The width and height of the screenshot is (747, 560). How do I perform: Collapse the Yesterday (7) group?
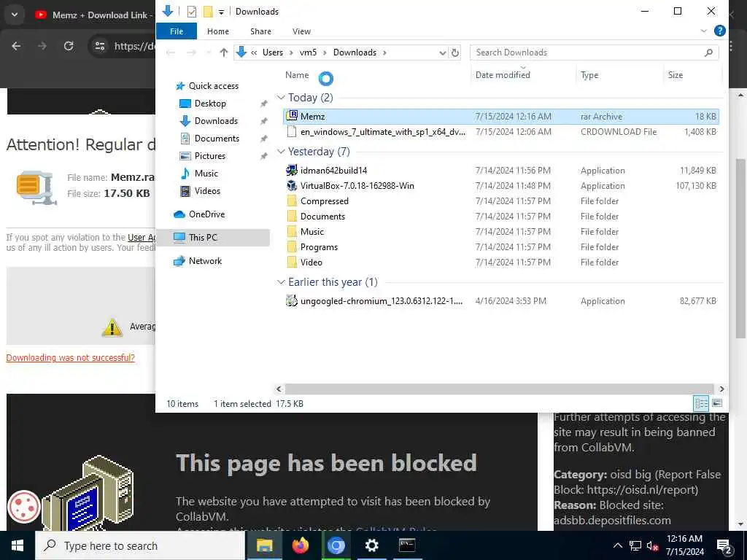click(x=281, y=152)
